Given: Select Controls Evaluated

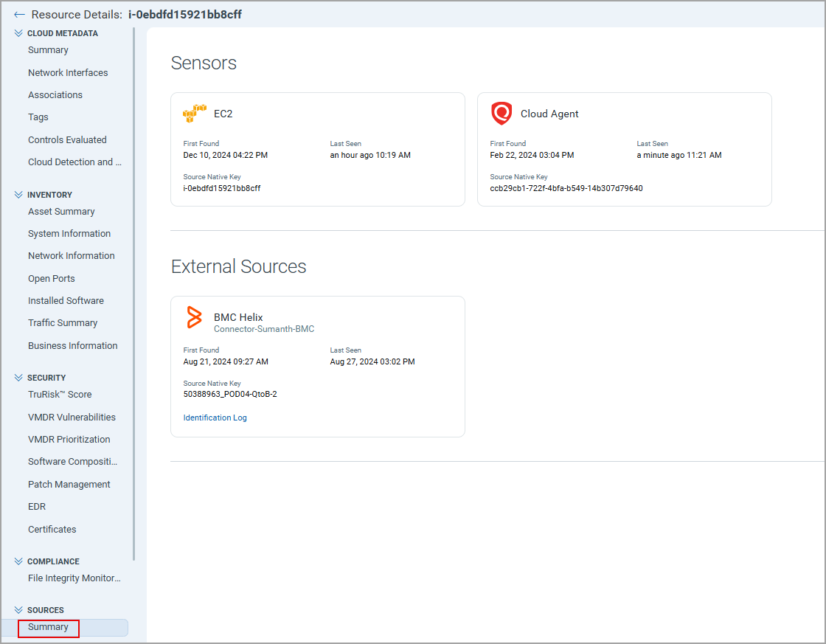Looking at the screenshot, I should click(67, 139).
